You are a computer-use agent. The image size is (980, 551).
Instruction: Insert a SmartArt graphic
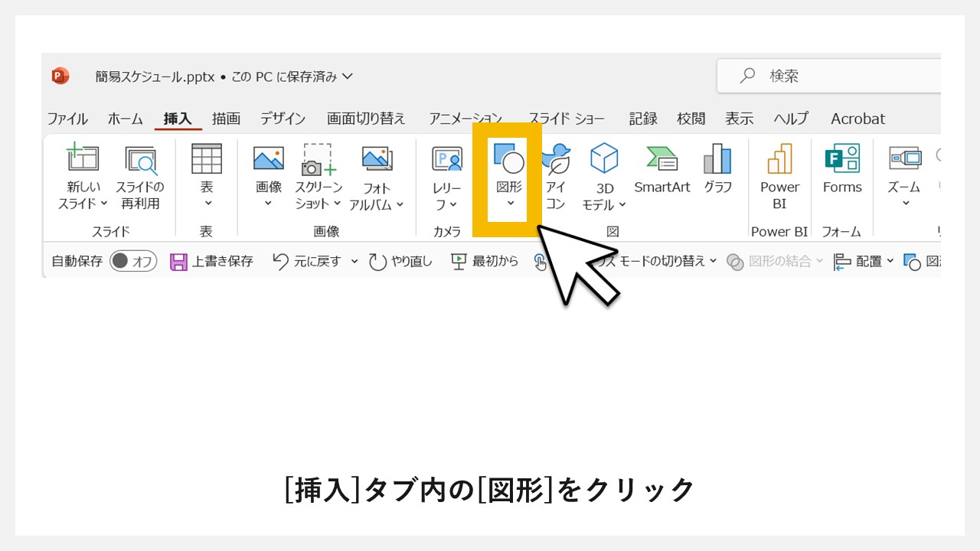(x=661, y=168)
